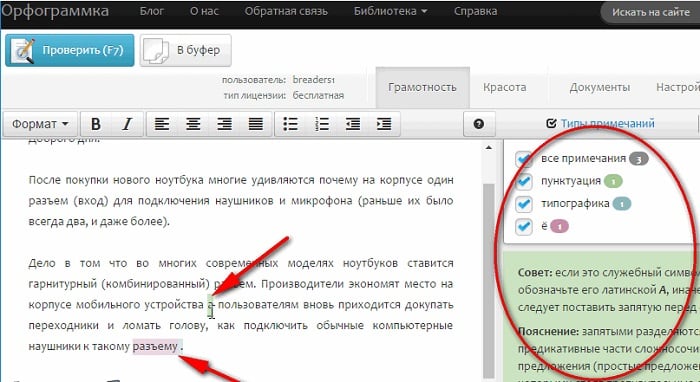The height and width of the screenshot is (382, 700).
Task: Center-align the text
Action: 193,124
